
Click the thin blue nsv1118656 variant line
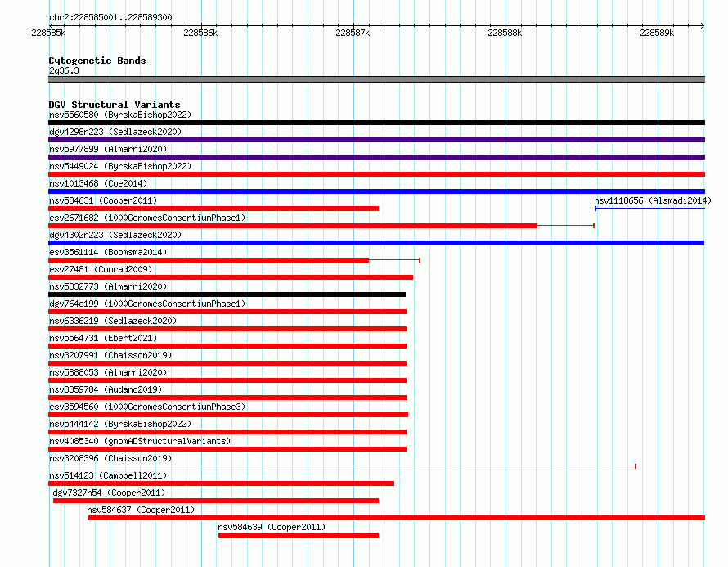[x=650, y=209]
